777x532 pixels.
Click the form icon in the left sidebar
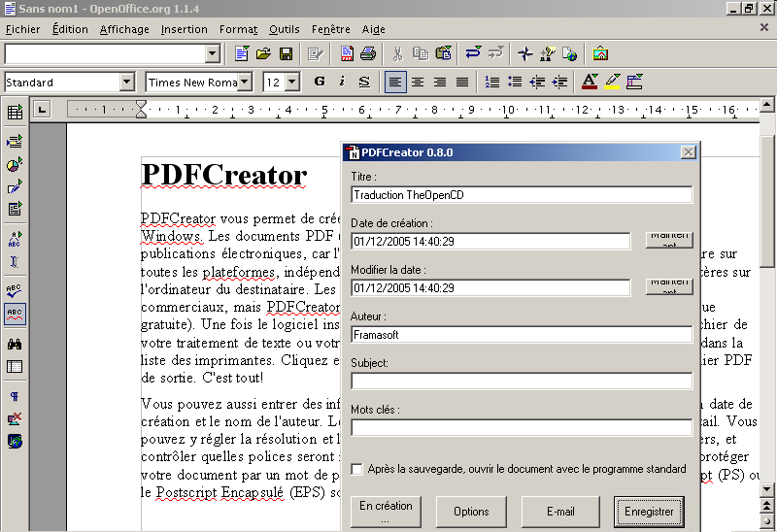15,209
